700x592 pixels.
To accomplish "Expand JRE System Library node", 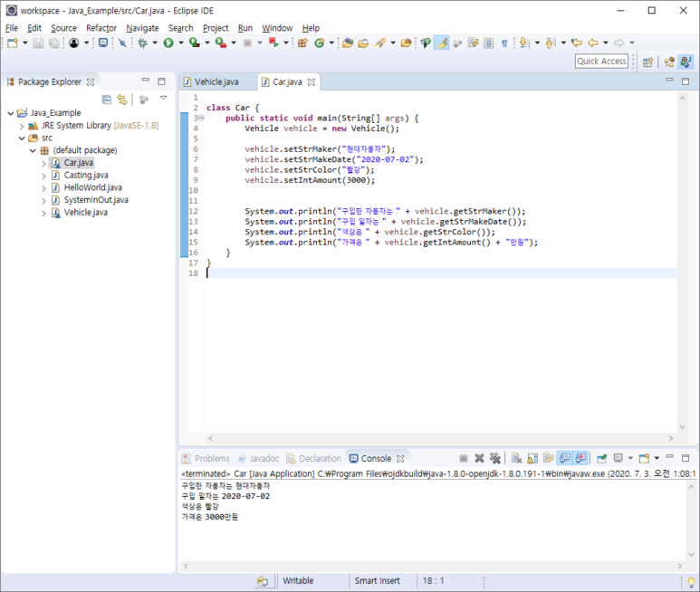I will click(22, 126).
